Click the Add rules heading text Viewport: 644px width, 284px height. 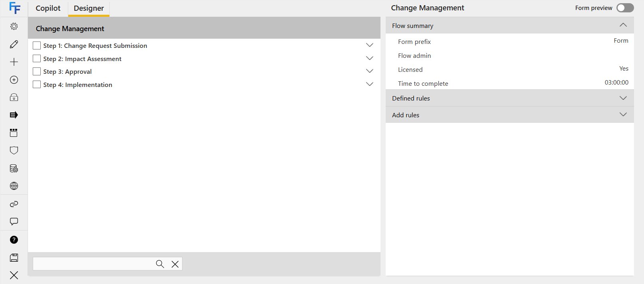406,115
